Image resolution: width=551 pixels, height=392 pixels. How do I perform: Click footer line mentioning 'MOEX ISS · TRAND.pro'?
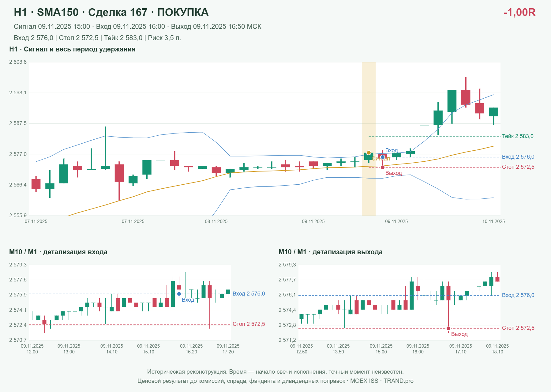[275, 381]
